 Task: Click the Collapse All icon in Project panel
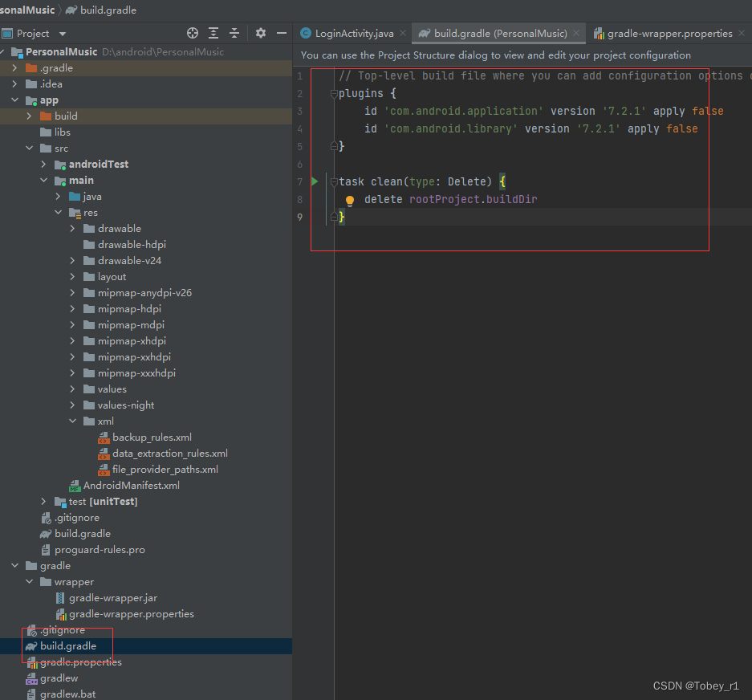pyautogui.click(x=234, y=33)
